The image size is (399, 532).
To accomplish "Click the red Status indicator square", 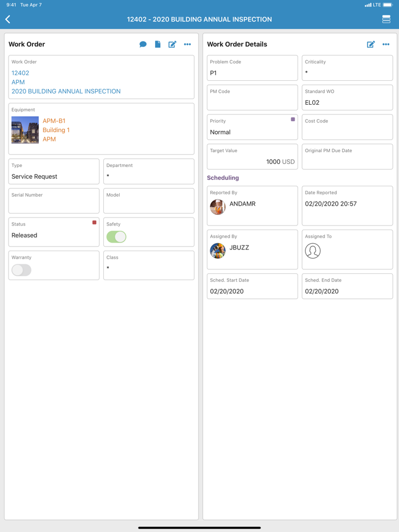I will [94, 223].
